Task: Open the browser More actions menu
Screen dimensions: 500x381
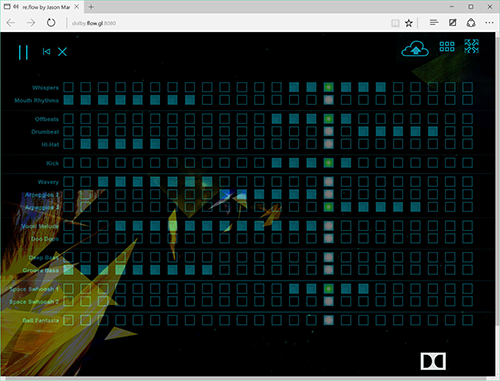Action: (489, 23)
